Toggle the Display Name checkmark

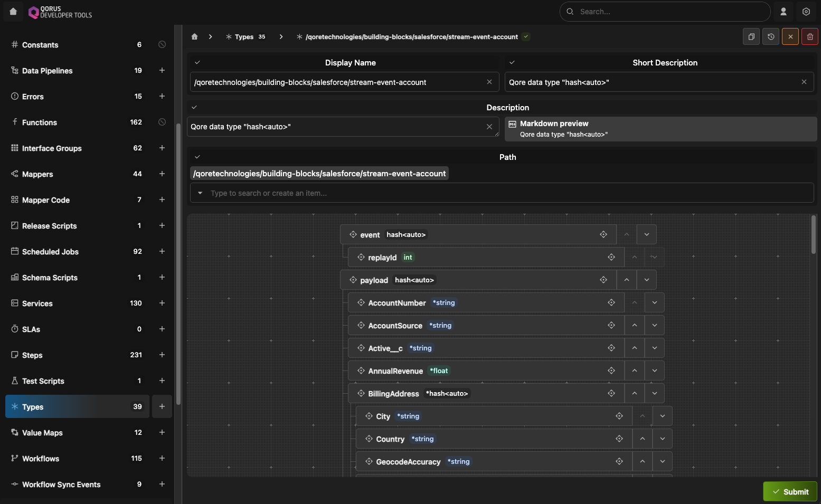(x=197, y=62)
